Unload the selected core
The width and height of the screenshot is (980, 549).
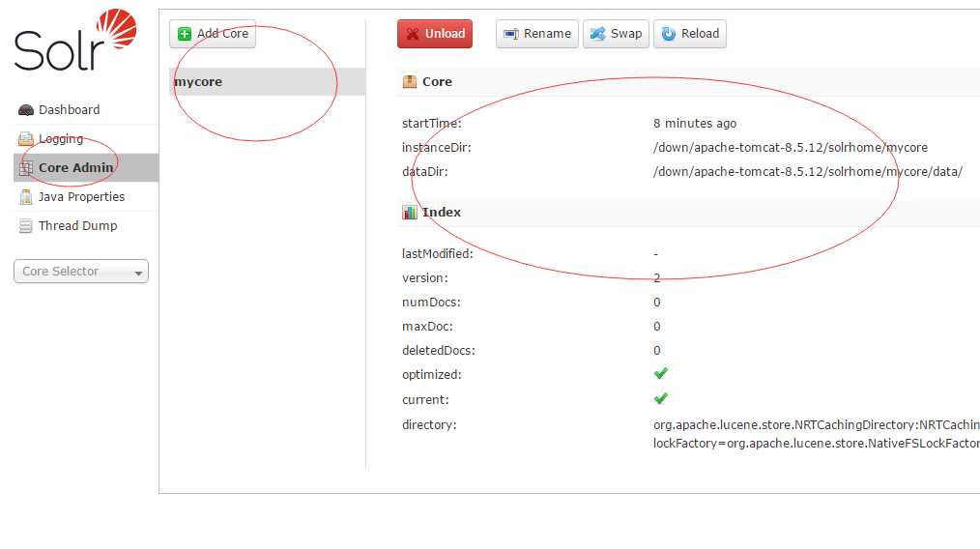(x=435, y=34)
